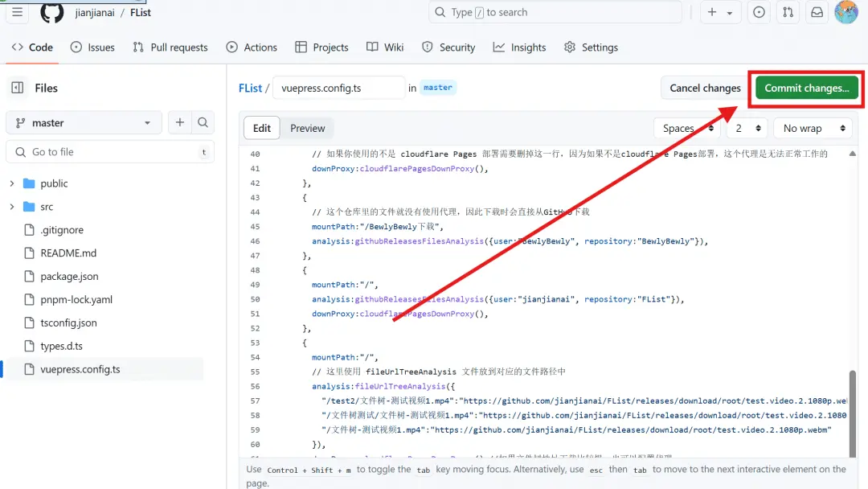Click the user avatar profile picture
The width and height of the screenshot is (868, 489).
coord(846,12)
